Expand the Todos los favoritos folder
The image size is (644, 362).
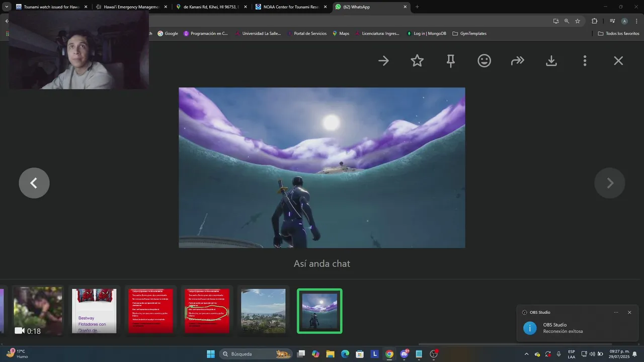pyautogui.click(x=619, y=34)
